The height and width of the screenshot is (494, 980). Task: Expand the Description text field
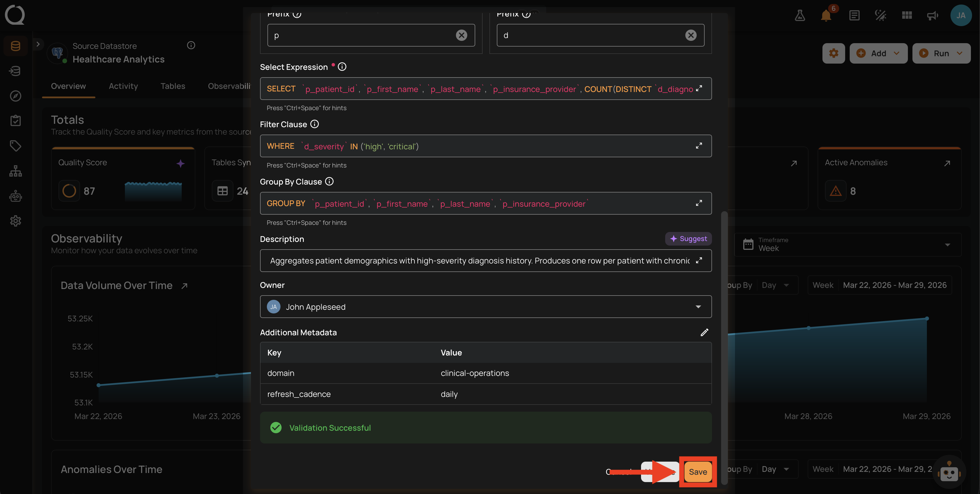699,260
